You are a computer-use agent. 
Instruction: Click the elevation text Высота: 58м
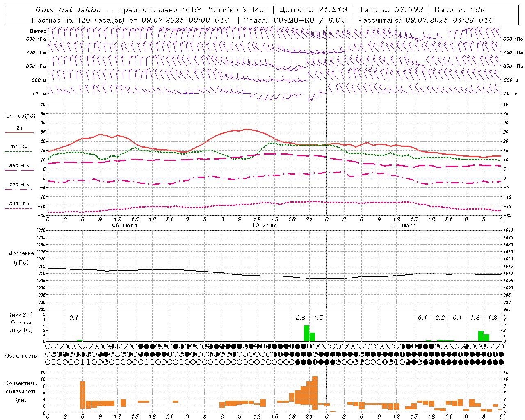(x=459, y=10)
